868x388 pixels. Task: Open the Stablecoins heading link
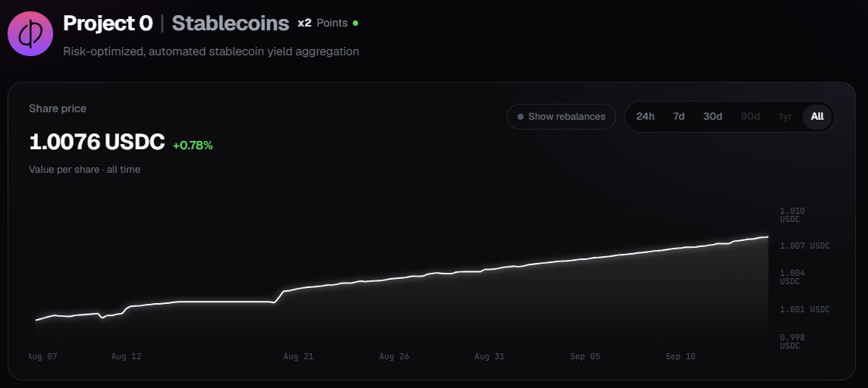tap(231, 23)
